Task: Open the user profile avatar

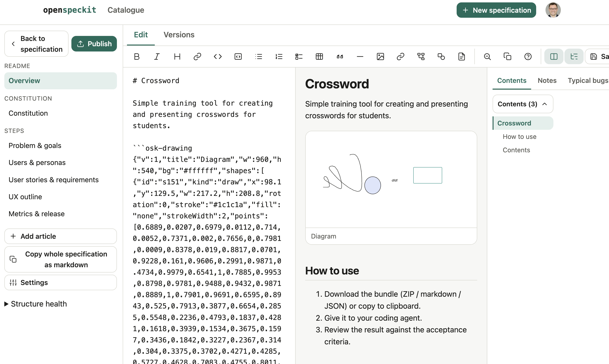Action: coord(553,10)
